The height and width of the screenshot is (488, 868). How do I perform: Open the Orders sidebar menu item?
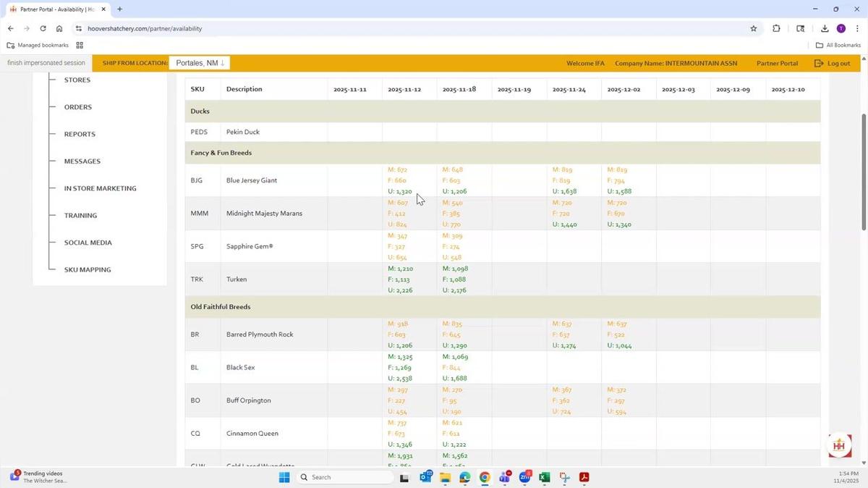coord(78,107)
